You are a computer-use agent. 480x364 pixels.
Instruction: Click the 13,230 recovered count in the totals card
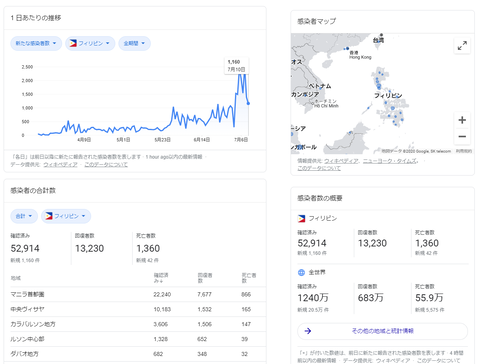pos(90,248)
